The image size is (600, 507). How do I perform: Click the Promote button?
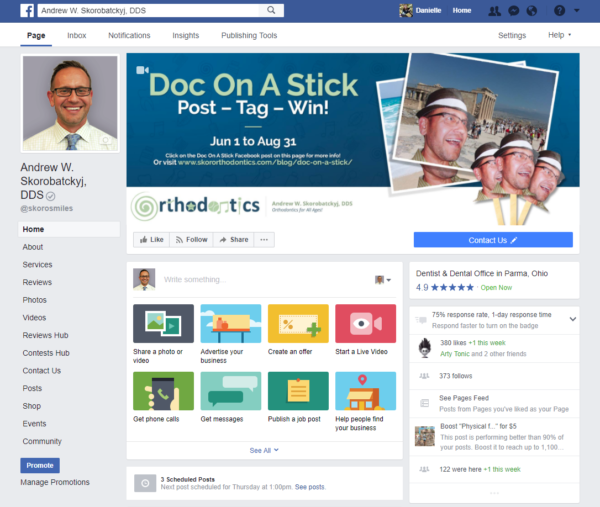(40, 465)
